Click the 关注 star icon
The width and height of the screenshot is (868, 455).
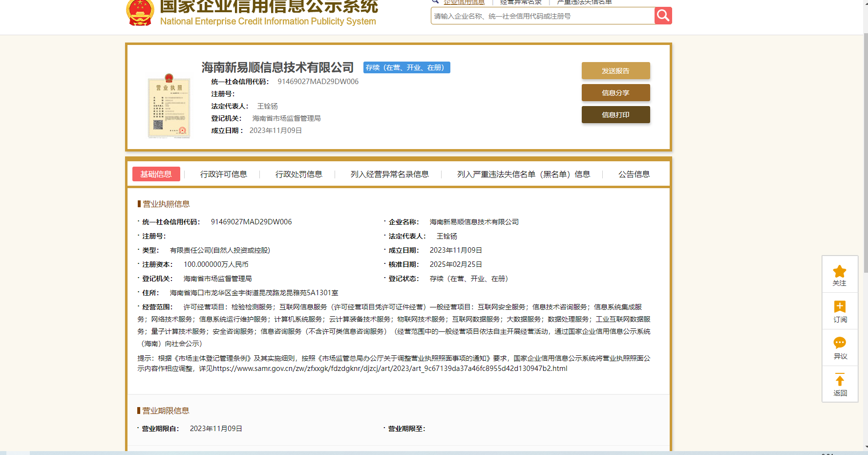(x=840, y=271)
